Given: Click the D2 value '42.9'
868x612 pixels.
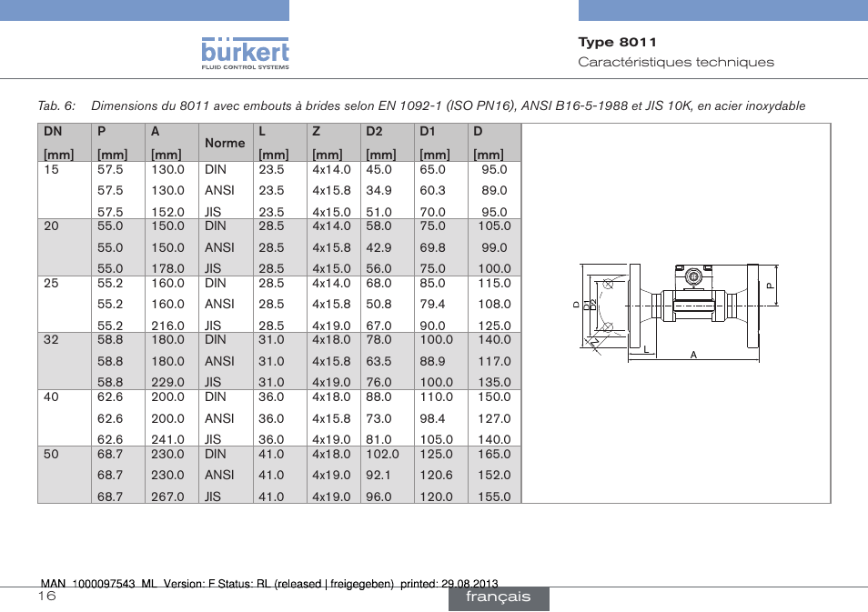Looking at the screenshot, I should [x=378, y=247].
